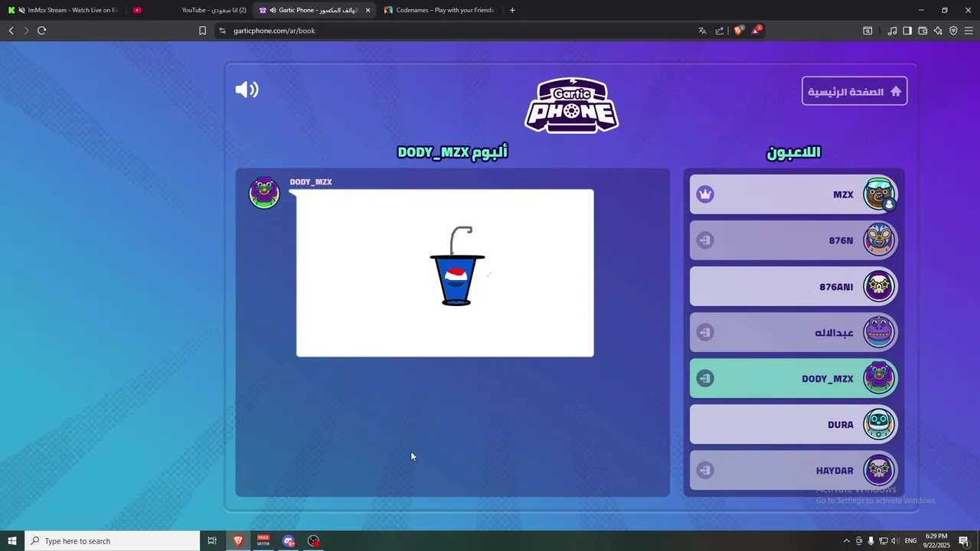This screenshot has width=980, height=551.
Task: Open the Windows Start menu
Action: [11, 541]
